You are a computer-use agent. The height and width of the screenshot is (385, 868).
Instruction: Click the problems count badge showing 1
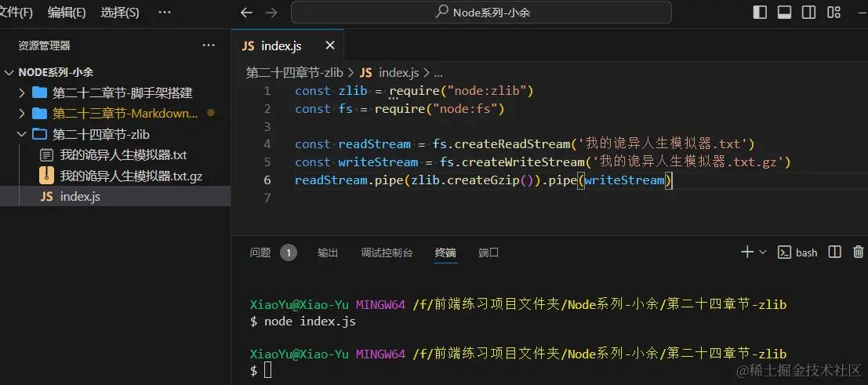point(289,253)
